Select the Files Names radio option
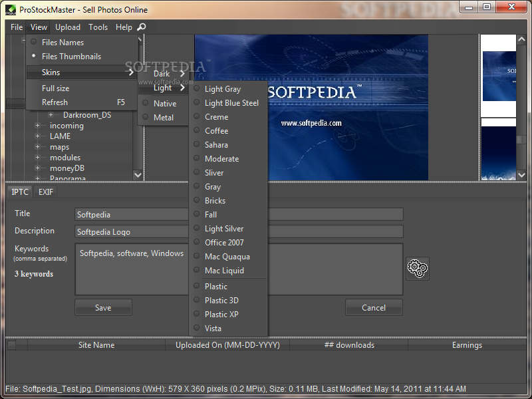 (81, 43)
